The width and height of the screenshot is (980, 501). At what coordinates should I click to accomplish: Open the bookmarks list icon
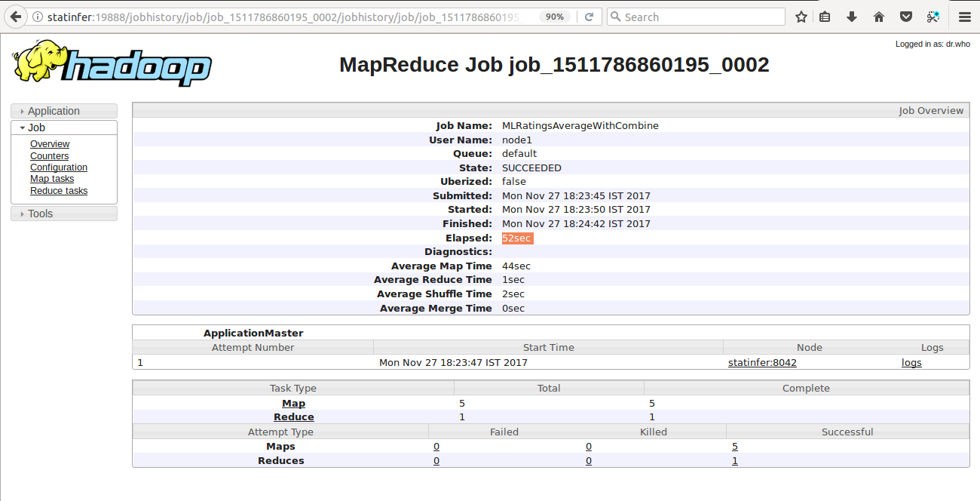coord(825,17)
